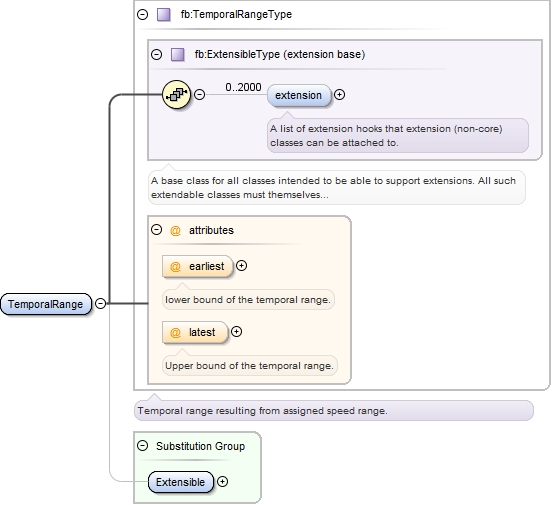Screen dimensions: 552x505
Task: Collapse the fb:ExtensibleType extension base box
Action: (156, 54)
